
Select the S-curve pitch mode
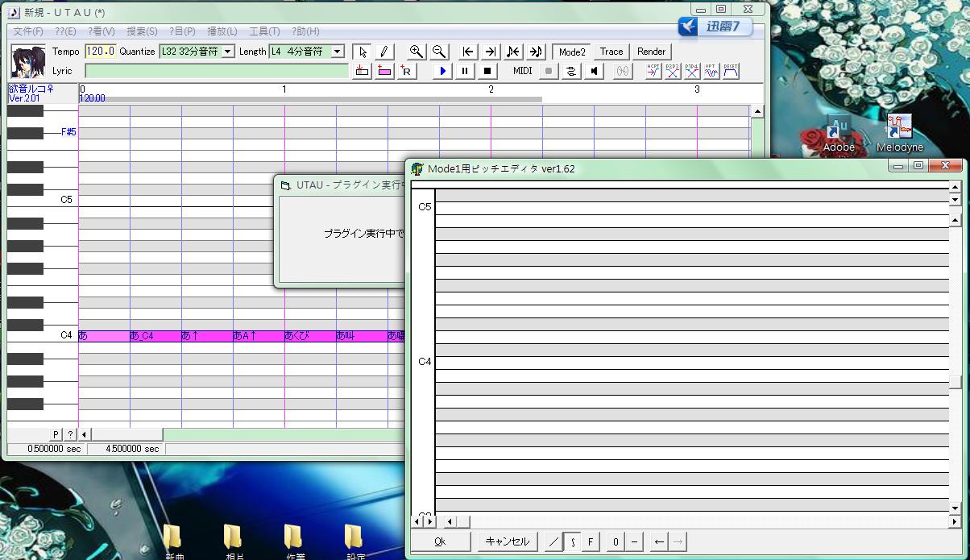coord(572,541)
